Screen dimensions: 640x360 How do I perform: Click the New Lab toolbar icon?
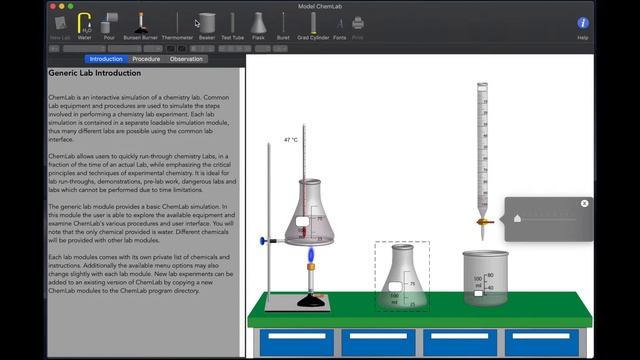(60, 27)
